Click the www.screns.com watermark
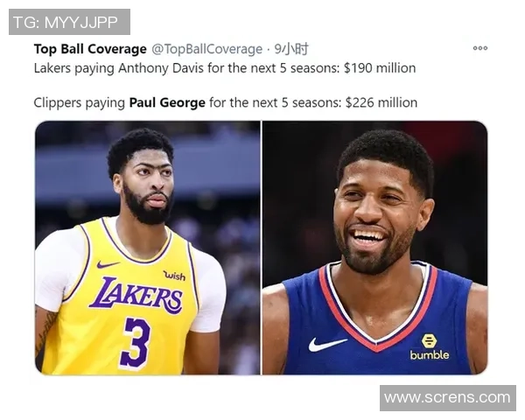525x420 pixels. coord(448,398)
